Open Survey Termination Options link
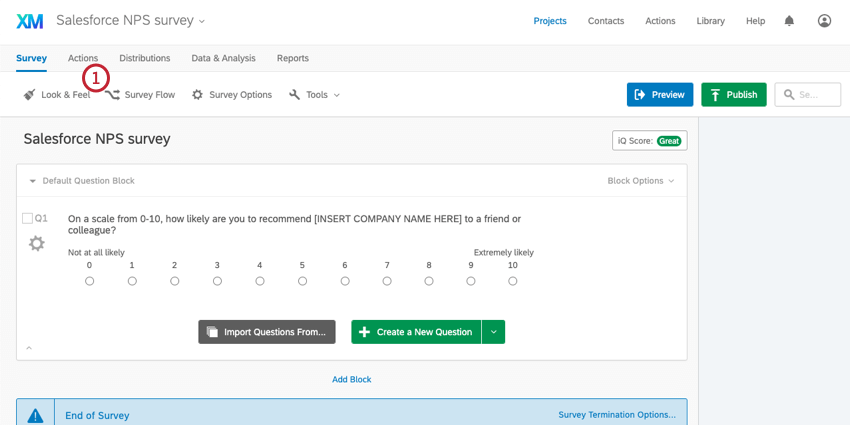 (x=617, y=415)
